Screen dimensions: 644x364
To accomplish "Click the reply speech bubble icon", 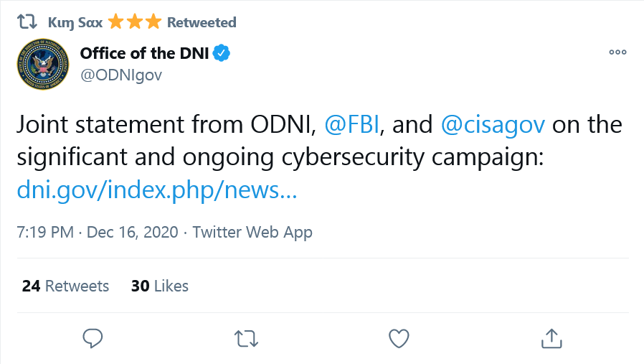I will (x=93, y=338).
